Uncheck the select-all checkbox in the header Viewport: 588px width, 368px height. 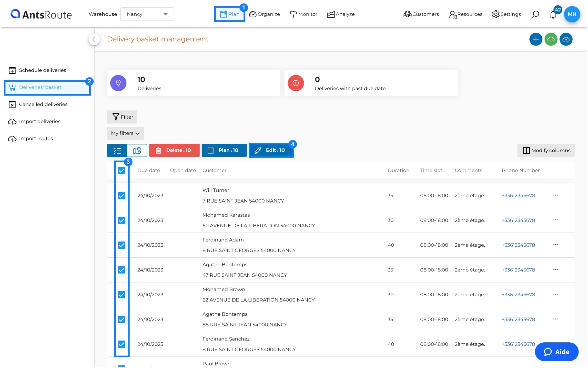point(122,170)
